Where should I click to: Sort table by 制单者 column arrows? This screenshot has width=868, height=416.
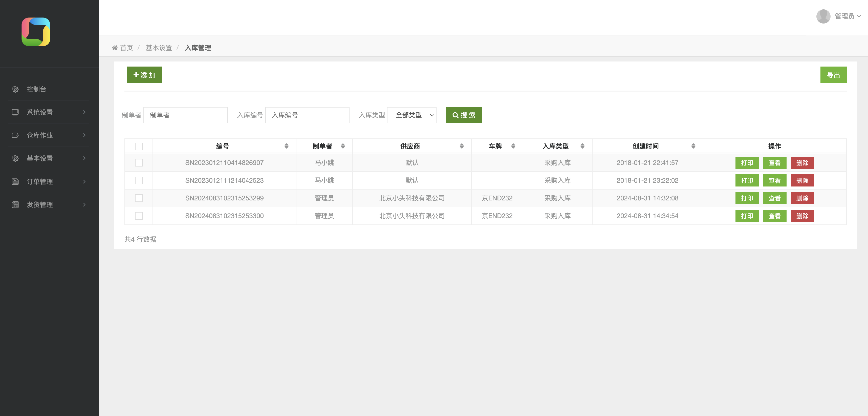coord(343,146)
